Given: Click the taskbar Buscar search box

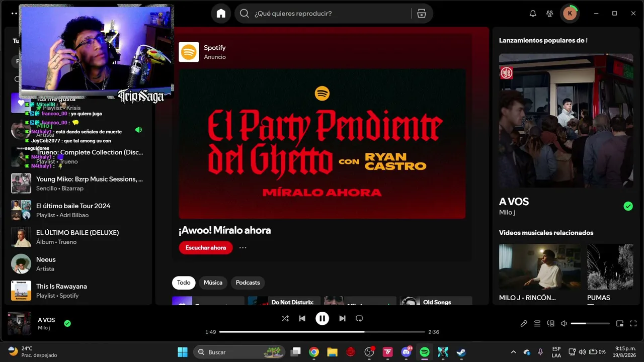Looking at the screenshot, I should [x=239, y=352].
